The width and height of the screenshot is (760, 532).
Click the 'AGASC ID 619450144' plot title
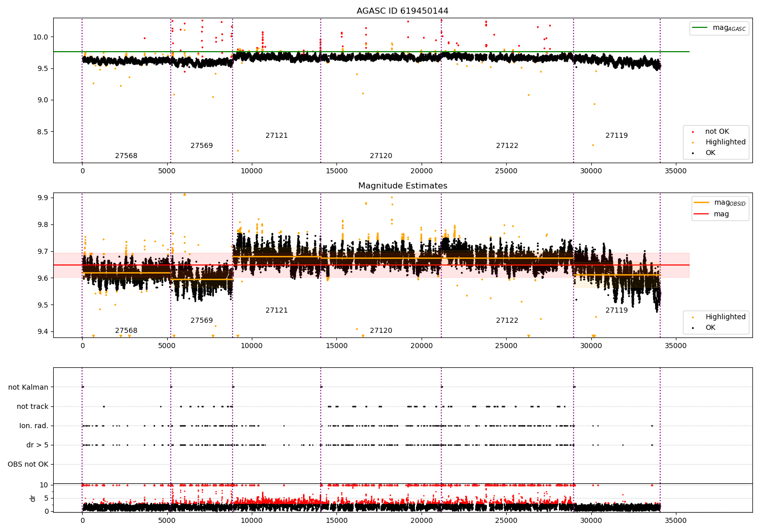[x=402, y=11]
